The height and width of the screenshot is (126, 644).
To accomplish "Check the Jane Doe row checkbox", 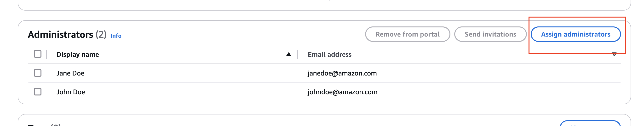I will coord(38,73).
